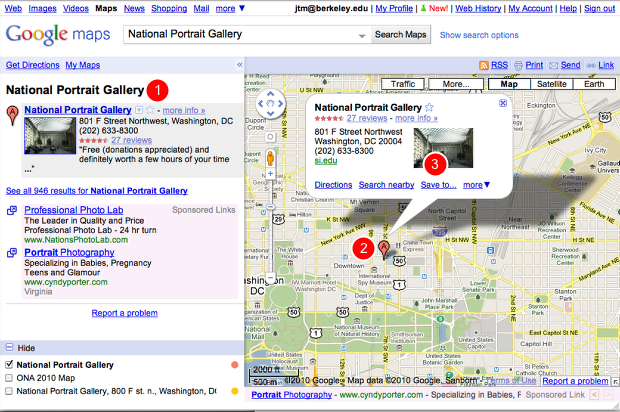Click the RSS feed icon

(x=484, y=65)
